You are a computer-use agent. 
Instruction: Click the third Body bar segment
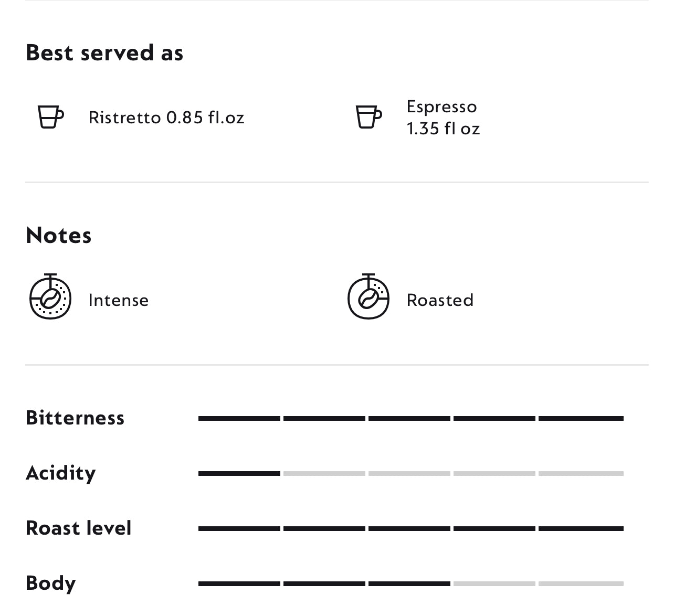point(409,583)
